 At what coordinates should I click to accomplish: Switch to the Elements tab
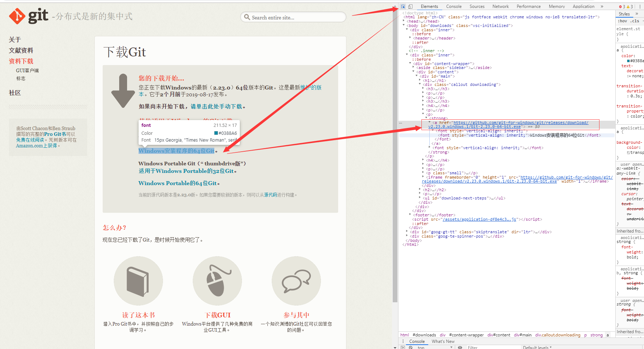(429, 6)
